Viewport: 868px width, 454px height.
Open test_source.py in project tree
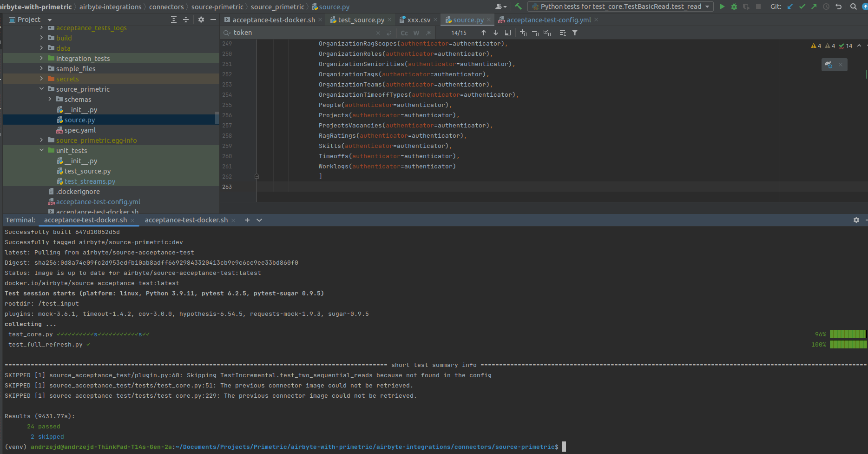87,171
